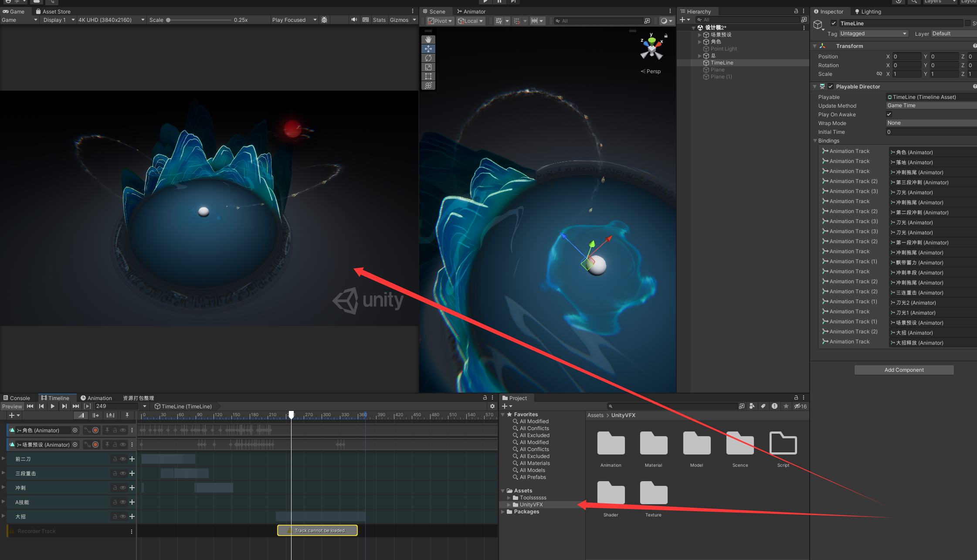Screen dimensions: 977x560
Task: Select the Rotate tool in Scene toolbar
Action: 428,58
